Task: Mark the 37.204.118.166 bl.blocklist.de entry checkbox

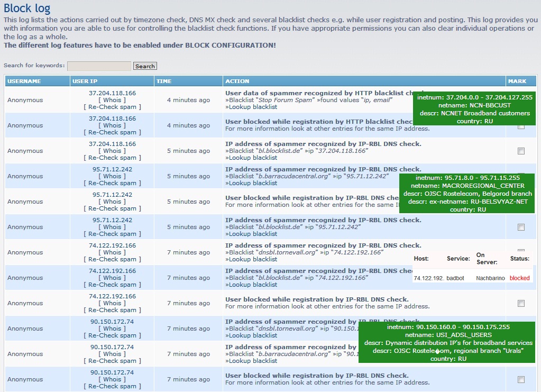Action: [x=521, y=151]
